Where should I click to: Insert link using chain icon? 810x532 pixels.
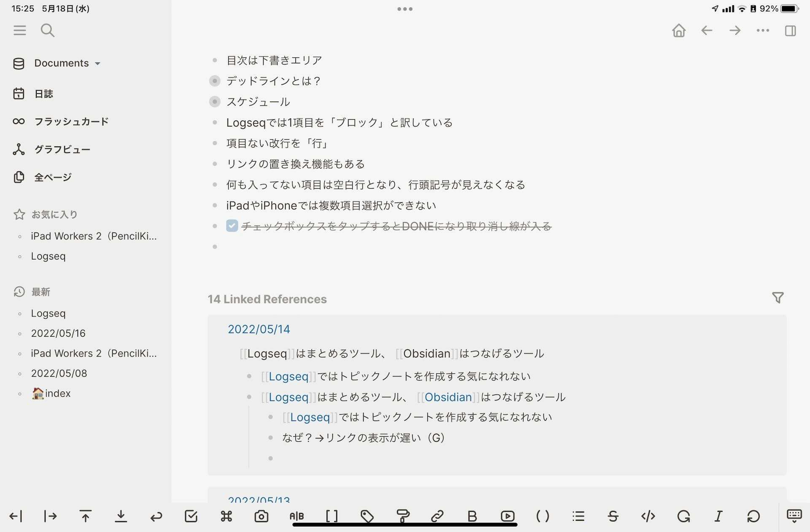coord(437,516)
